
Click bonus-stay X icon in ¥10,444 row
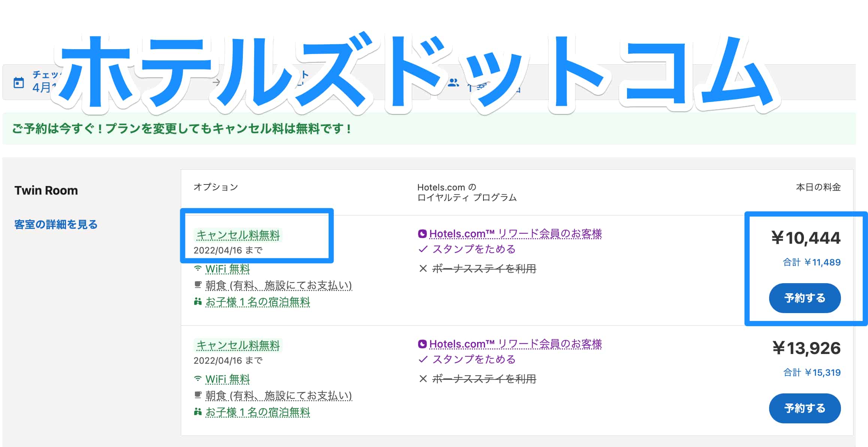pos(423,268)
